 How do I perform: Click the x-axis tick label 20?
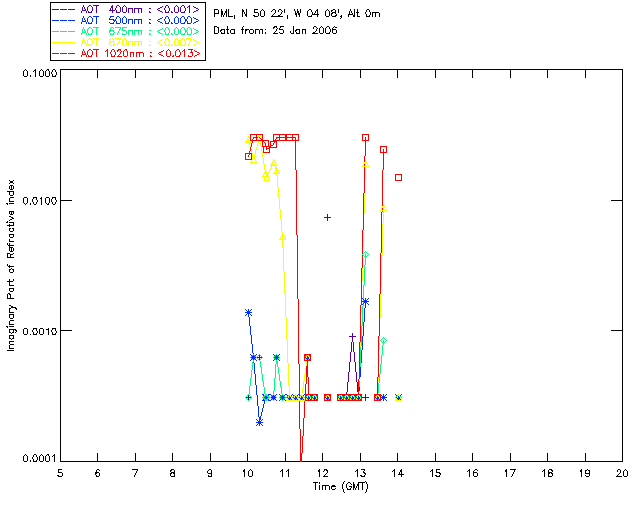[x=622, y=473]
